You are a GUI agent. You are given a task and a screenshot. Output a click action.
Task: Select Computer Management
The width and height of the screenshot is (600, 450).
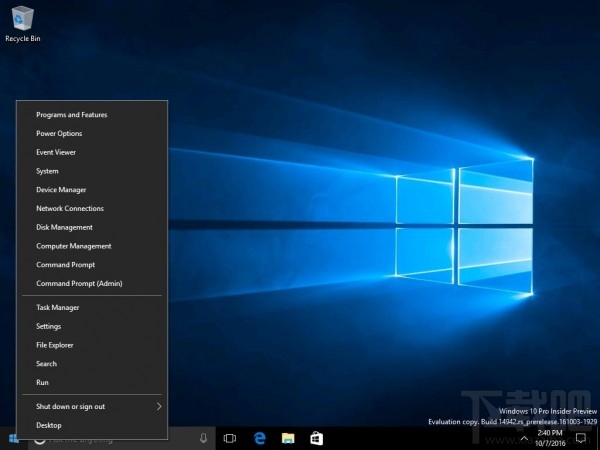pos(92,246)
